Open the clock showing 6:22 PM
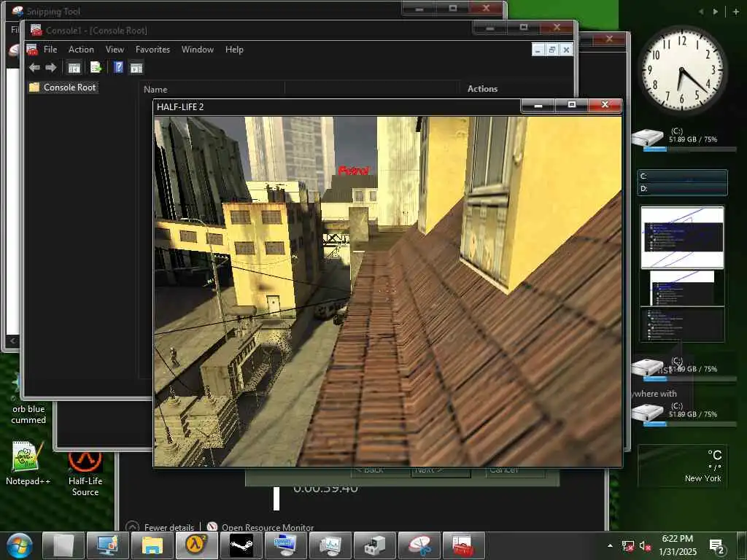 pyautogui.click(x=678, y=545)
